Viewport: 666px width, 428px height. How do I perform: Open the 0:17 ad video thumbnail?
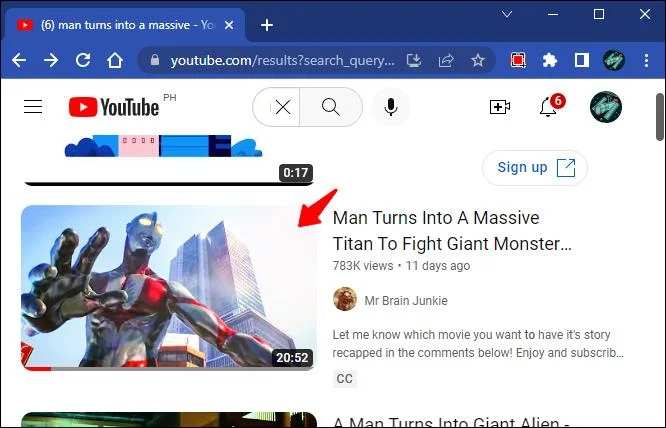pos(168,160)
